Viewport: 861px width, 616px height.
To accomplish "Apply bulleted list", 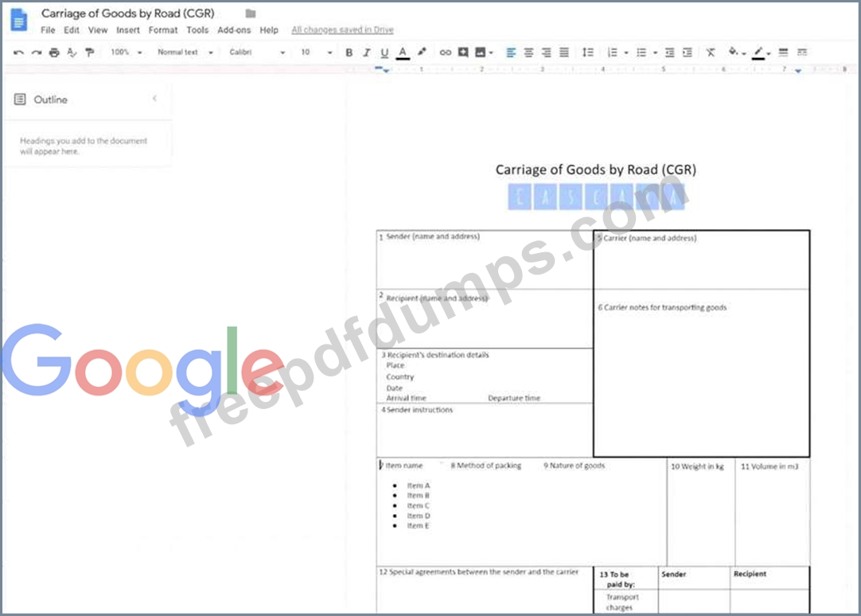I will coord(641,53).
